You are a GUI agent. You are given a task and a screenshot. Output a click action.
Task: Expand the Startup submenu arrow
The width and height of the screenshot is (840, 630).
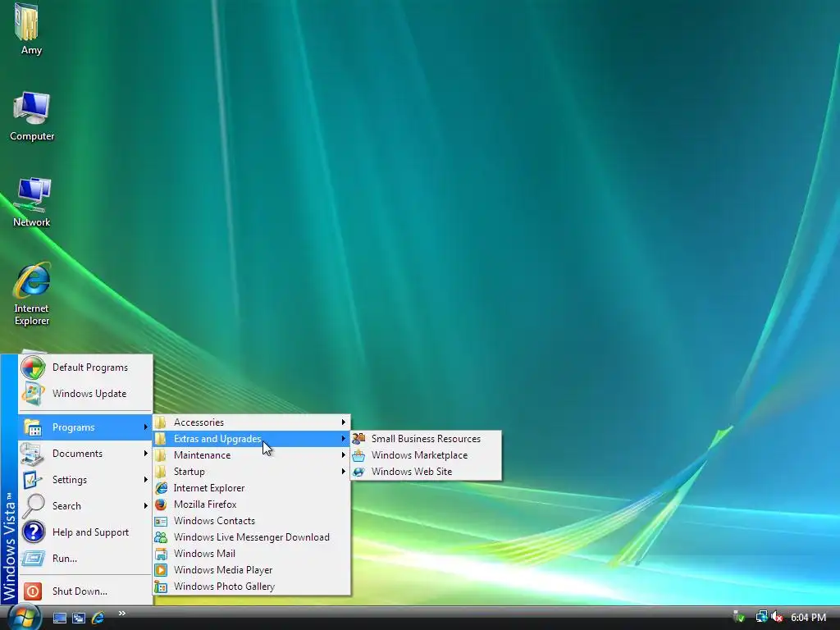click(x=344, y=472)
